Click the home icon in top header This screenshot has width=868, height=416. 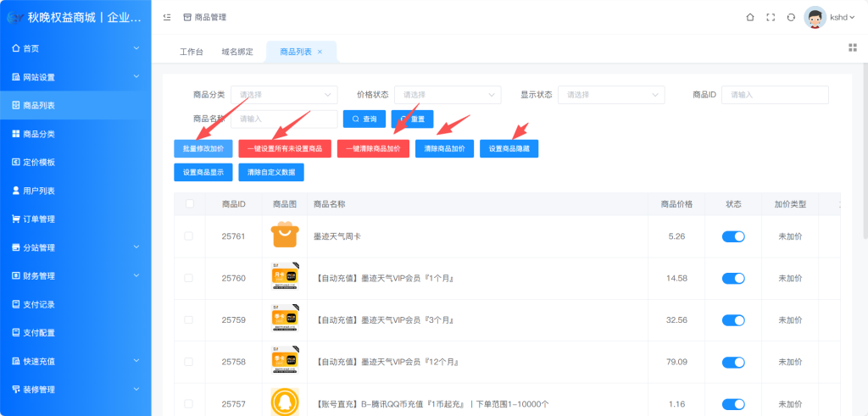[x=749, y=17]
